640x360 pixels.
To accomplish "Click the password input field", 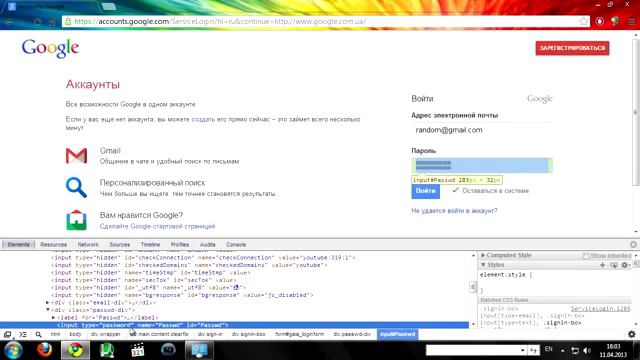I will (482, 165).
